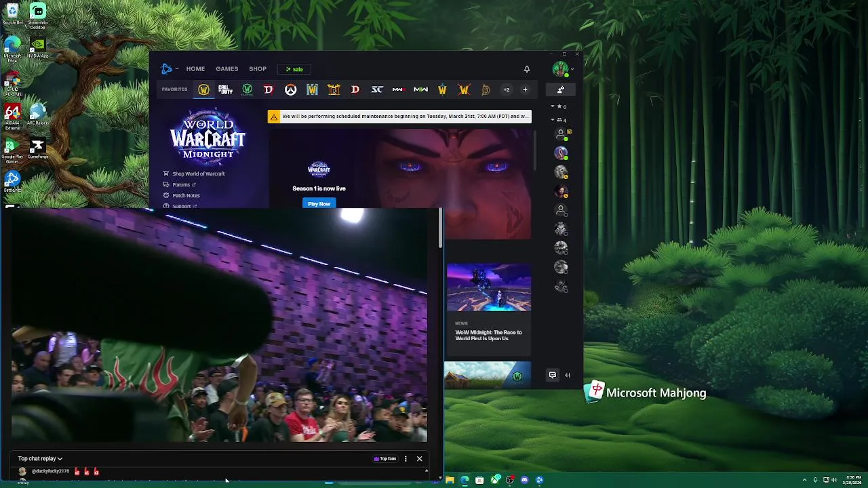
Task: Open the SHOP tab
Action: (258, 69)
